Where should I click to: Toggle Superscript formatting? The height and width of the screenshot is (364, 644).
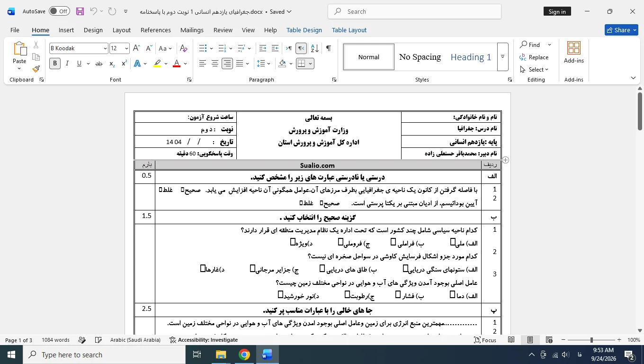click(124, 64)
